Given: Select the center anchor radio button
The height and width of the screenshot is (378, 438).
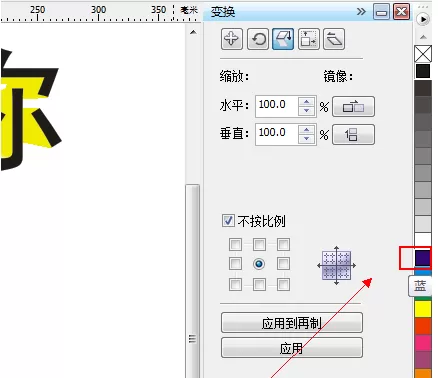Looking at the screenshot, I should 259,264.
